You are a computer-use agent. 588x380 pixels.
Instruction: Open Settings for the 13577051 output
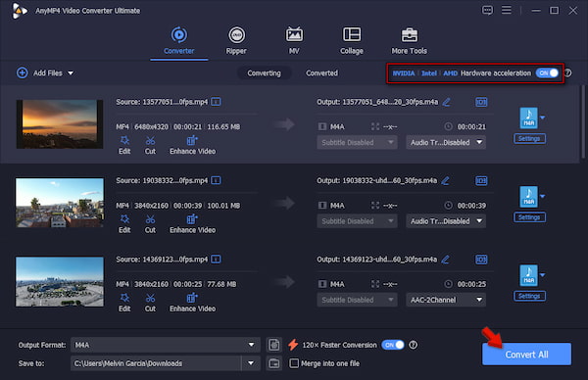point(529,139)
